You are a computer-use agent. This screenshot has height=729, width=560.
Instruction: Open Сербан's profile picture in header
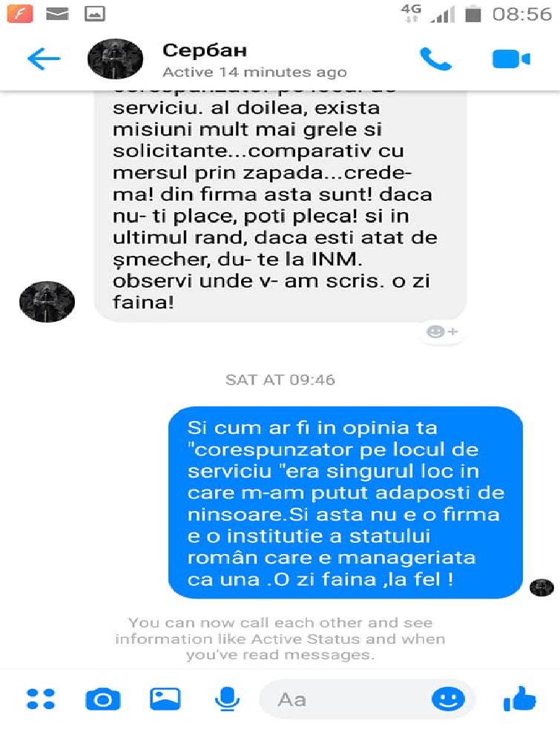[x=116, y=59]
